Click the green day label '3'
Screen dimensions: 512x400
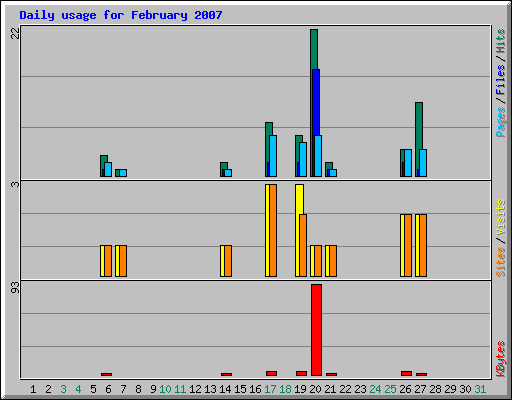(63, 389)
